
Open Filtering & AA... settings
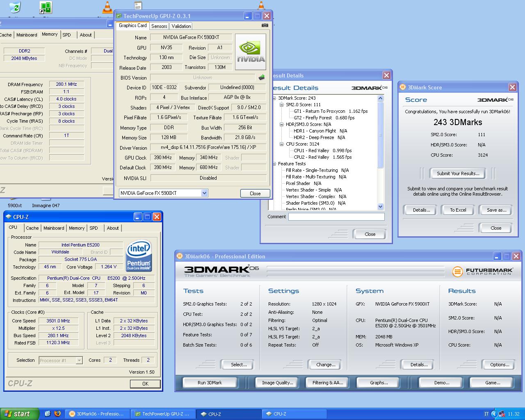point(327,383)
